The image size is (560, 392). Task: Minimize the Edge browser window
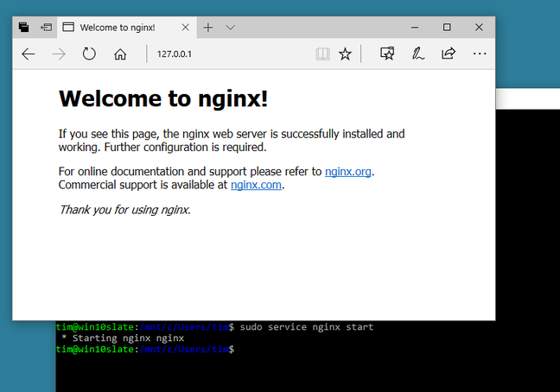tap(415, 28)
